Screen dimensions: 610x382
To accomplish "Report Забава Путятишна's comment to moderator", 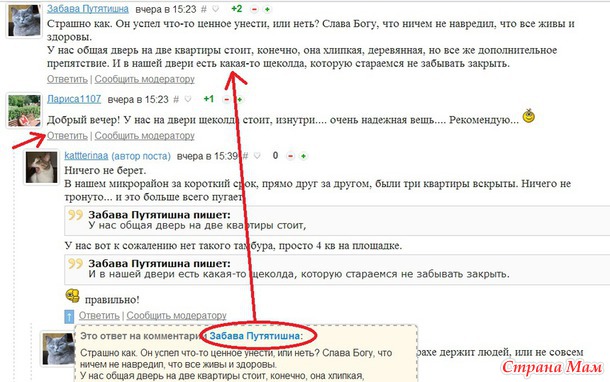I will pos(144,79).
